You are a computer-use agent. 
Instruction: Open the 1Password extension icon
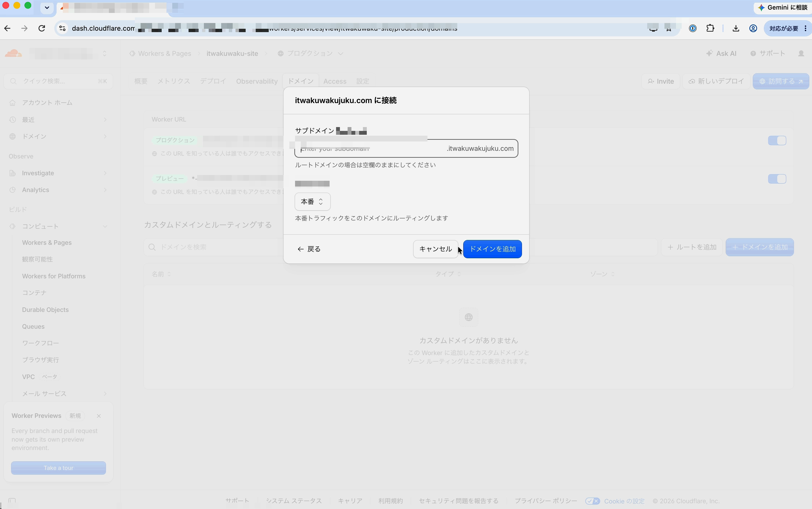[x=693, y=28]
